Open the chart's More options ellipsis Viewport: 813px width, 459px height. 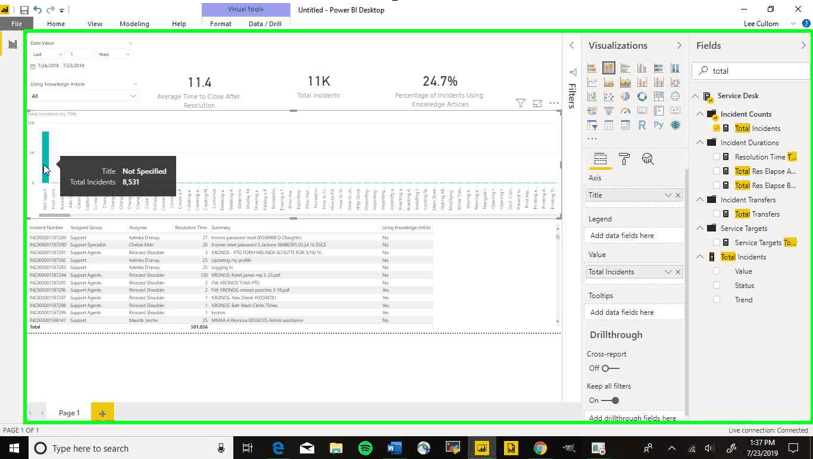coord(554,103)
